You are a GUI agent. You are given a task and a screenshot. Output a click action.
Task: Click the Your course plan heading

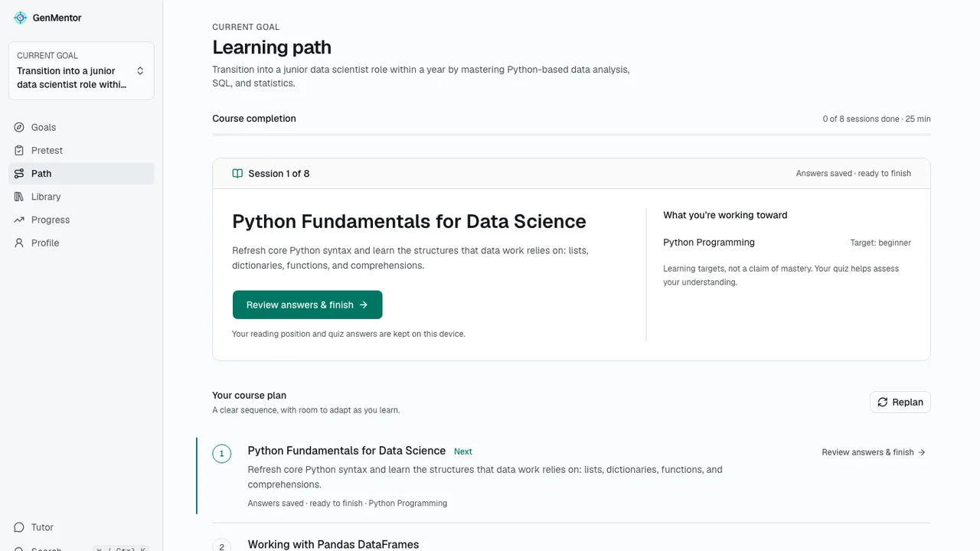[x=250, y=396]
